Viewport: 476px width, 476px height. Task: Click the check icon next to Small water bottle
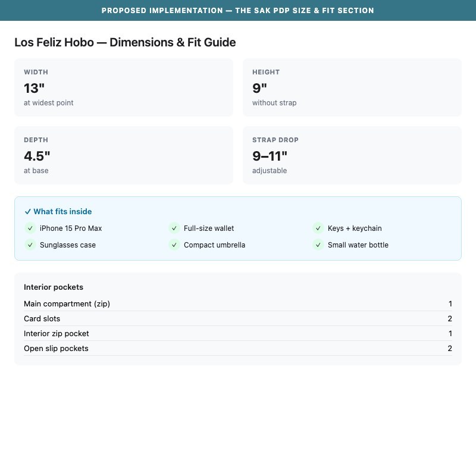pyautogui.click(x=318, y=245)
